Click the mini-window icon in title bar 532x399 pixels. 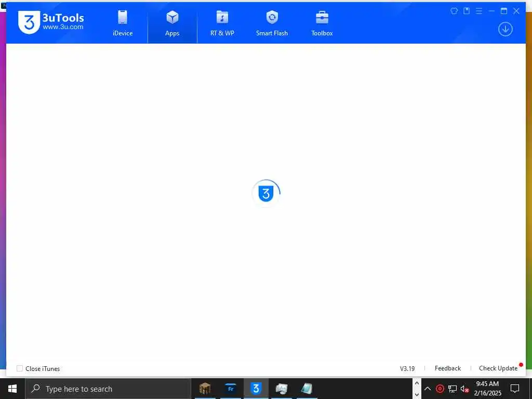[x=467, y=11]
